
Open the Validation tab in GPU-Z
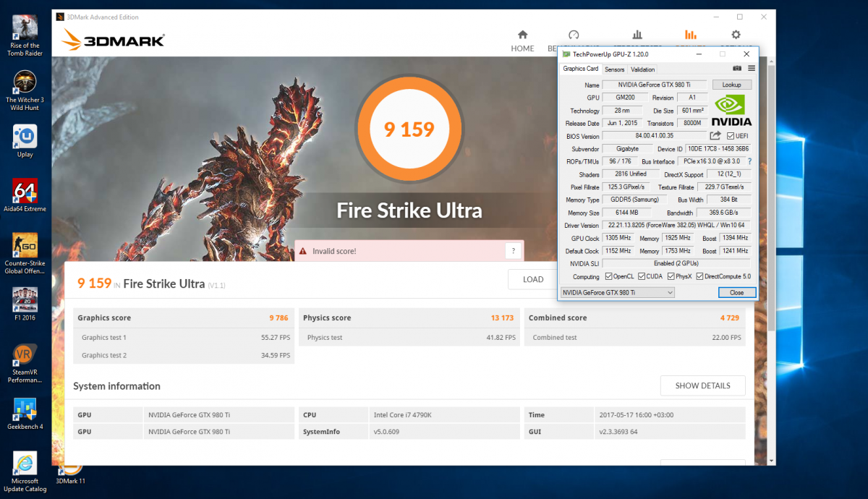pos(643,69)
